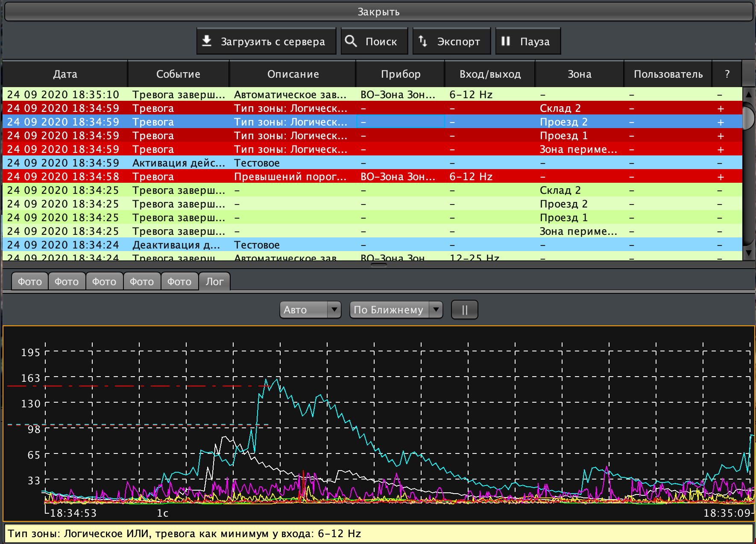
Task: Open the Авто dropdown
Action: tap(310, 310)
